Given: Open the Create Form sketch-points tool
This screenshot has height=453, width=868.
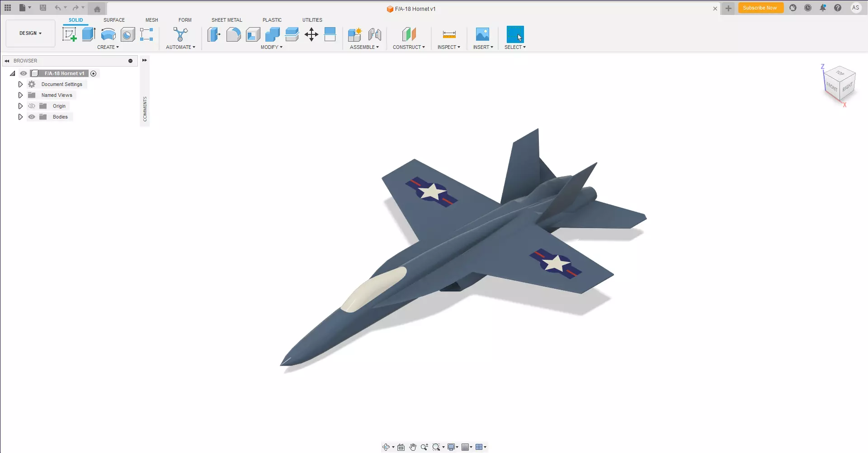Looking at the screenshot, I should 146,34.
